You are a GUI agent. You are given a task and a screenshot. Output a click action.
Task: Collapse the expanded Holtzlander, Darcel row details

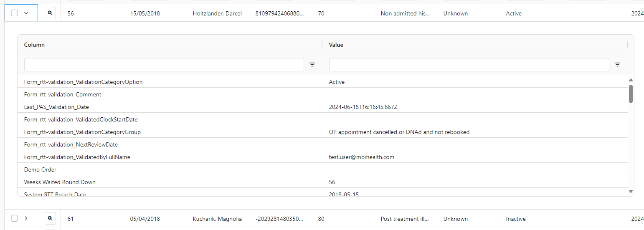pos(26,13)
